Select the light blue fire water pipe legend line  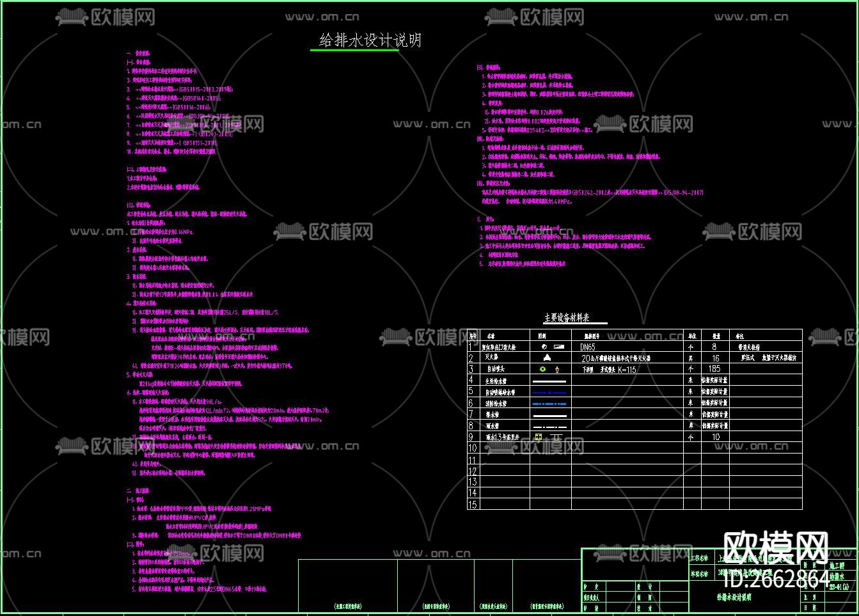click(550, 404)
